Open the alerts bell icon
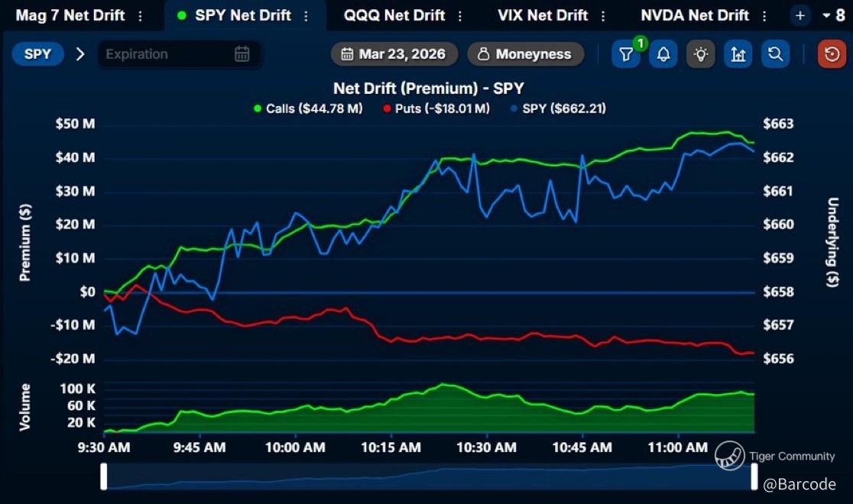This screenshot has height=504, width=853. [x=663, y=53]
